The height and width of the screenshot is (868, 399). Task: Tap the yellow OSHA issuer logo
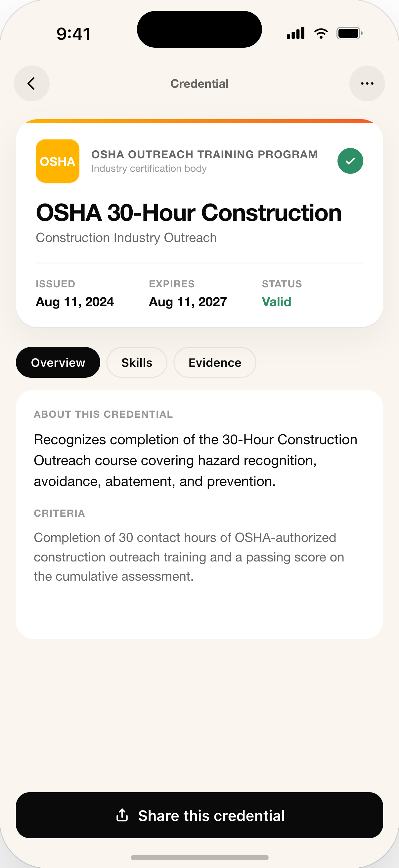pos(58,161)
